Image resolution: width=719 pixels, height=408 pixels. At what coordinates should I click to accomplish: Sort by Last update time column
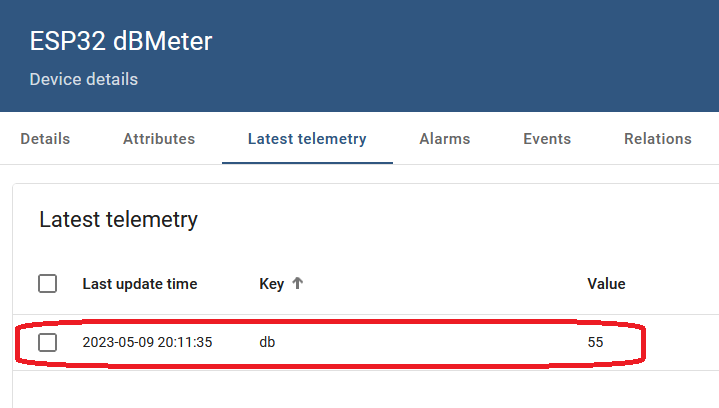pyautogui.click(x=140, y=284)
